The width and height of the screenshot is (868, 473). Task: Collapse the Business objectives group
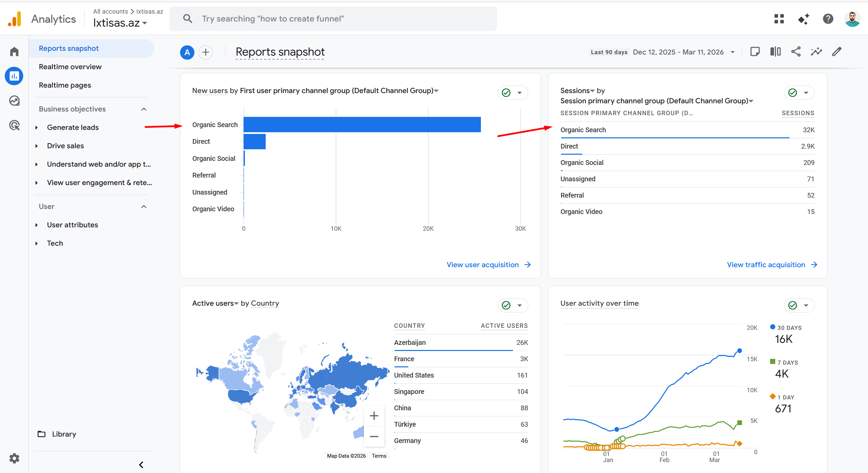tap(144, 109)
